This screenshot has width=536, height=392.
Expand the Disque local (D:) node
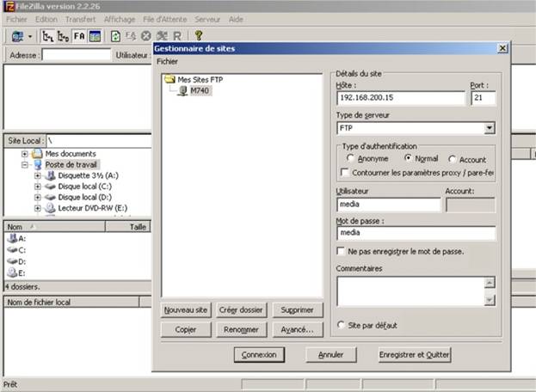tap(38, 198)
